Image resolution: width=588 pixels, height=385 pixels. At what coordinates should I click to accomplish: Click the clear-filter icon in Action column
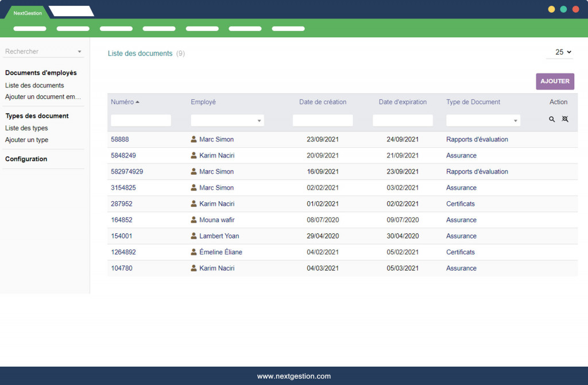[565, 120]
